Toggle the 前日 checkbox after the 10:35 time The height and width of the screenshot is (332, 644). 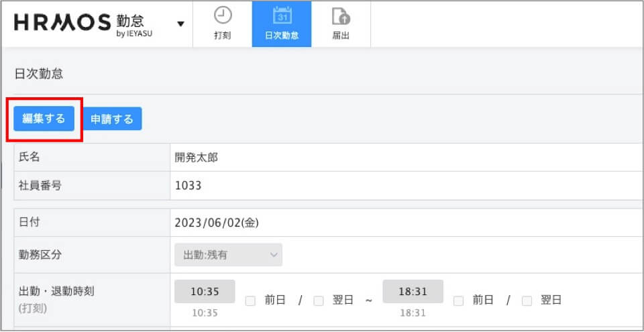pos(250,300)
